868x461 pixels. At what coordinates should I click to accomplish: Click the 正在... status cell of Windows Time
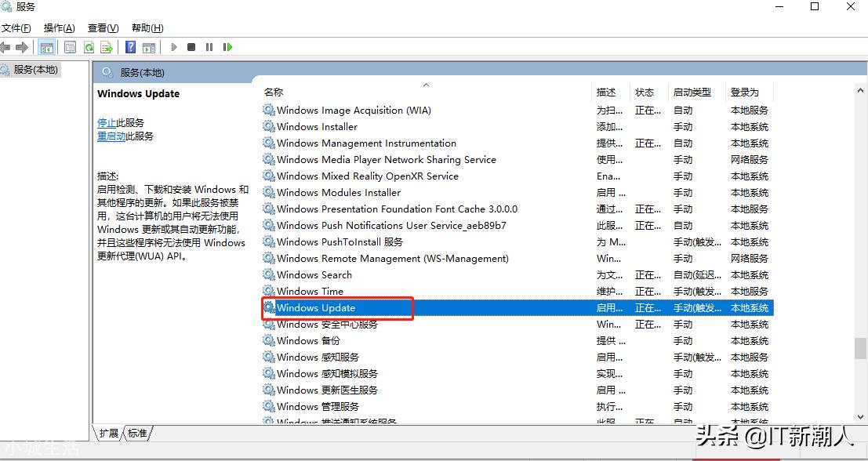click(648, 291)
